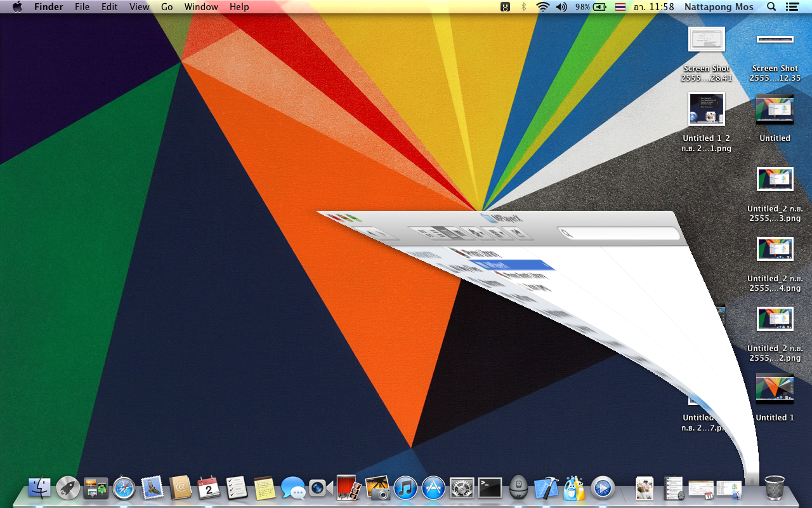The width and height of the screenshot is (812, 508).
Task: Open the Wi-Fi status menu
Action: coord(542,7)
